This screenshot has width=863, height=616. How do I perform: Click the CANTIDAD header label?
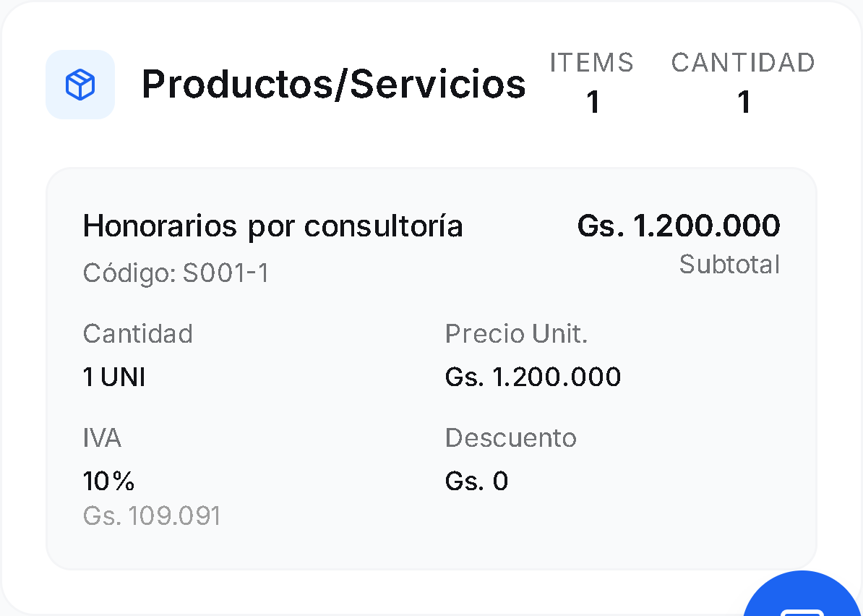click(742, 63)
